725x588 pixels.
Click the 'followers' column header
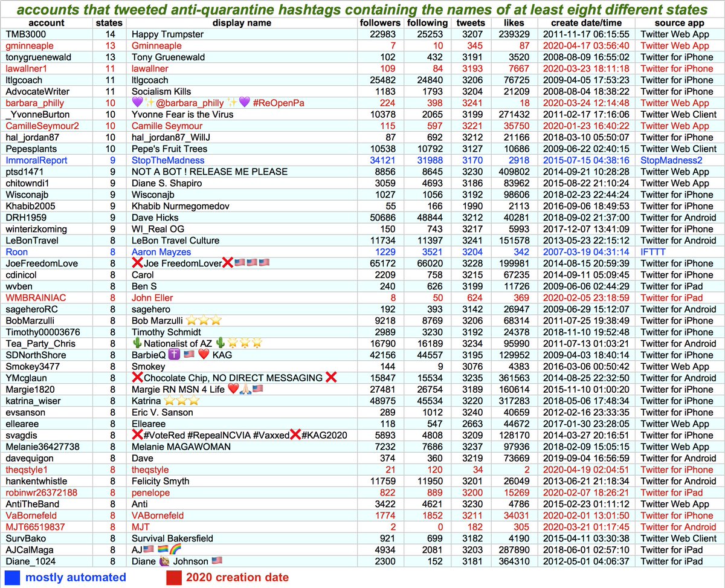(380, 23)
